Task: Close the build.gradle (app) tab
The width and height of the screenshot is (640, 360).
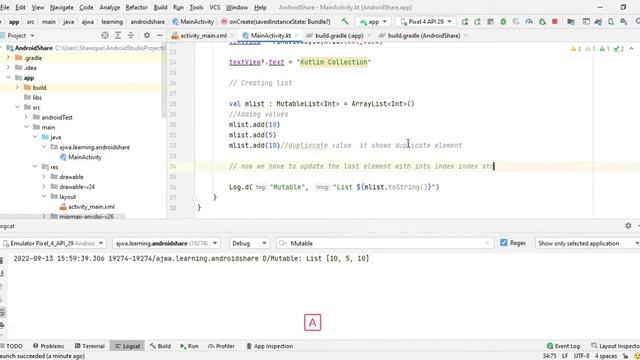Action: coord(368,36)
